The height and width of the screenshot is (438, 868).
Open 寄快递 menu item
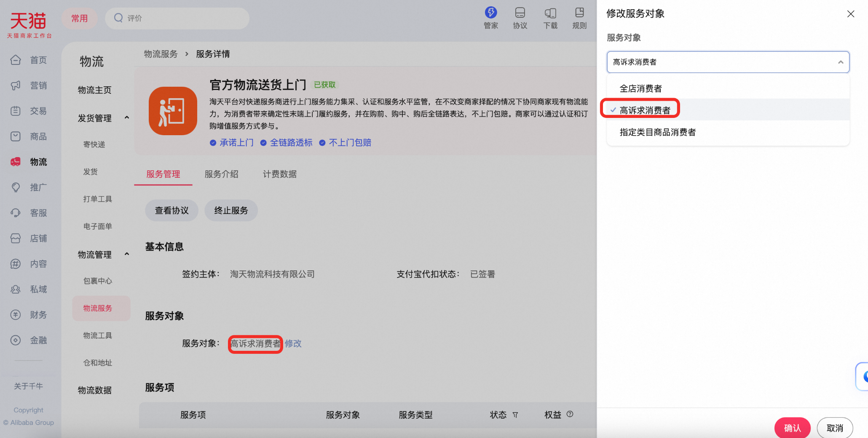pos(94,144)
